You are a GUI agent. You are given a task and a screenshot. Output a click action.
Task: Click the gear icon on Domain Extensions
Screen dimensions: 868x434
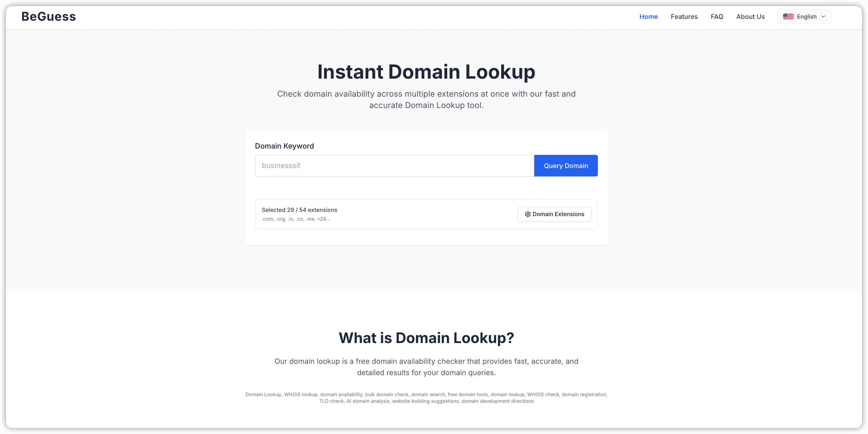coord(528,214)
